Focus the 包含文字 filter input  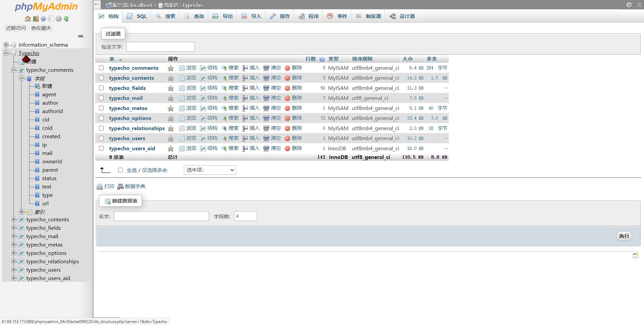point(161,47)
